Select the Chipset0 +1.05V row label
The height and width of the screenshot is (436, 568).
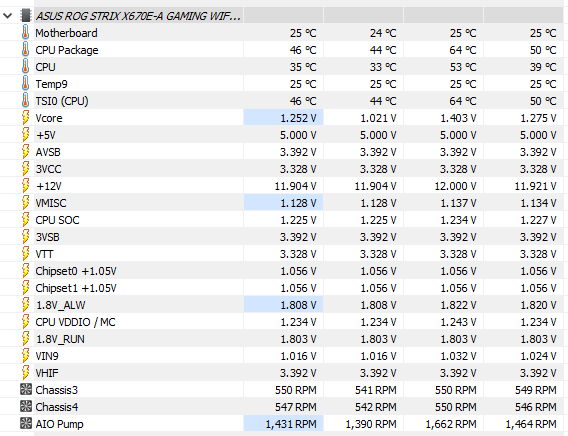click(76, 271)
